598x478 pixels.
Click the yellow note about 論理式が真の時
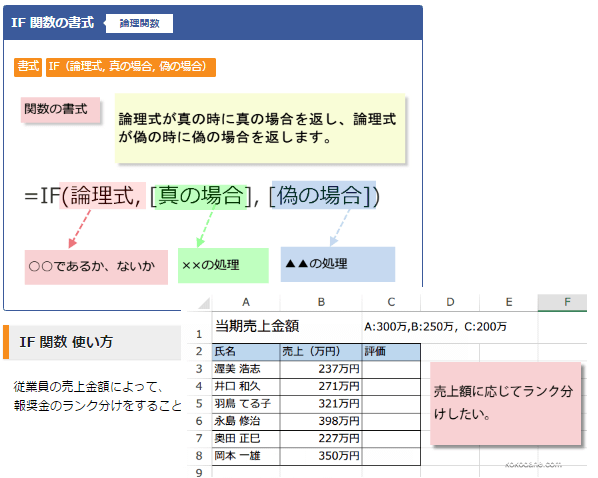(x=260, y=128)
